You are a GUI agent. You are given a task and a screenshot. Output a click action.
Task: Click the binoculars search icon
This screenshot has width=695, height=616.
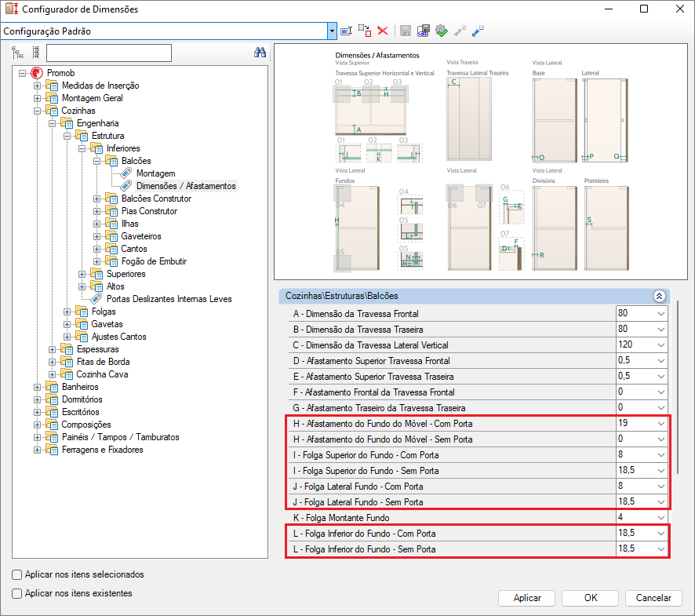(260, 53)
